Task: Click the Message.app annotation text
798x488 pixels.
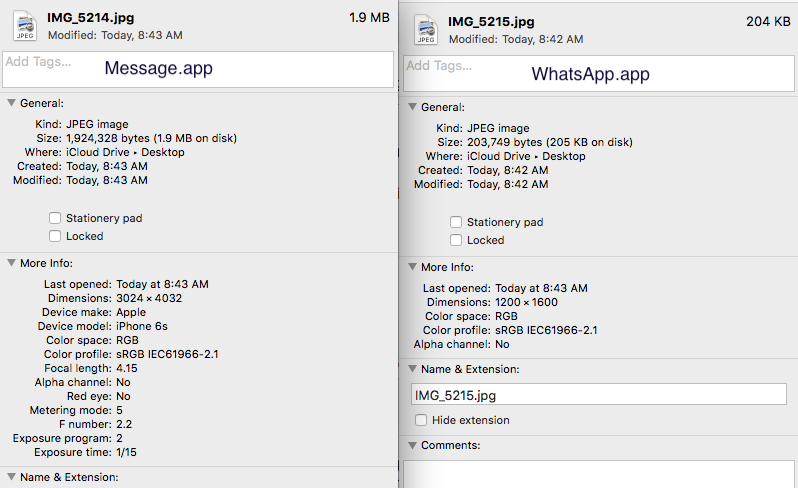Action: point(158,68)
